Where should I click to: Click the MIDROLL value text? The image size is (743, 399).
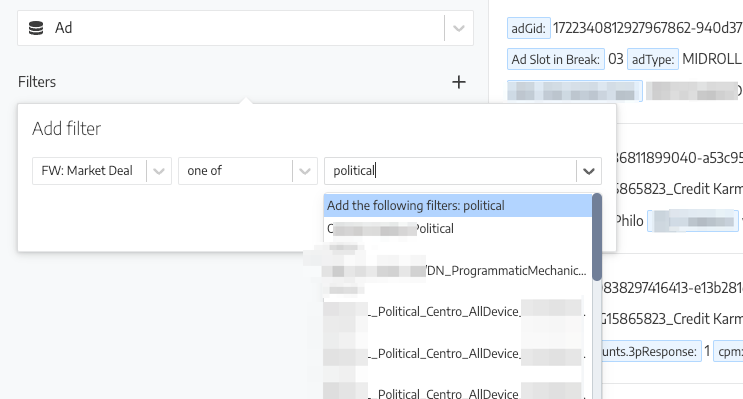coord(711,59)
